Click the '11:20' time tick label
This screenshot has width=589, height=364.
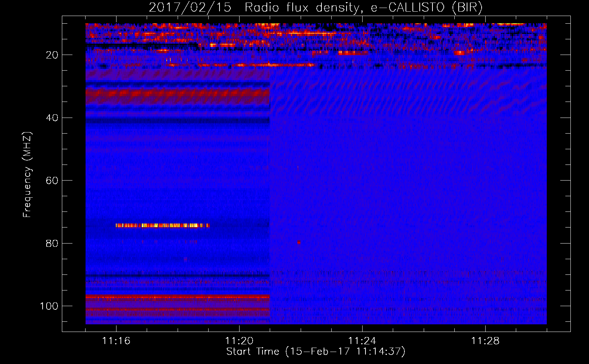(239, 341)
